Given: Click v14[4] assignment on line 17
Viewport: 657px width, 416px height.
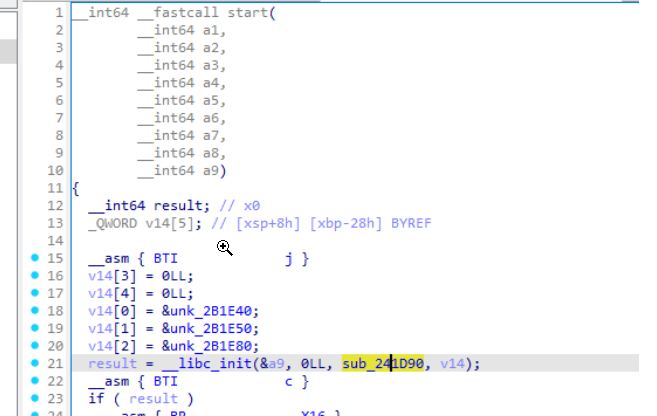Looking at the screenshot, I should (112, 294).
